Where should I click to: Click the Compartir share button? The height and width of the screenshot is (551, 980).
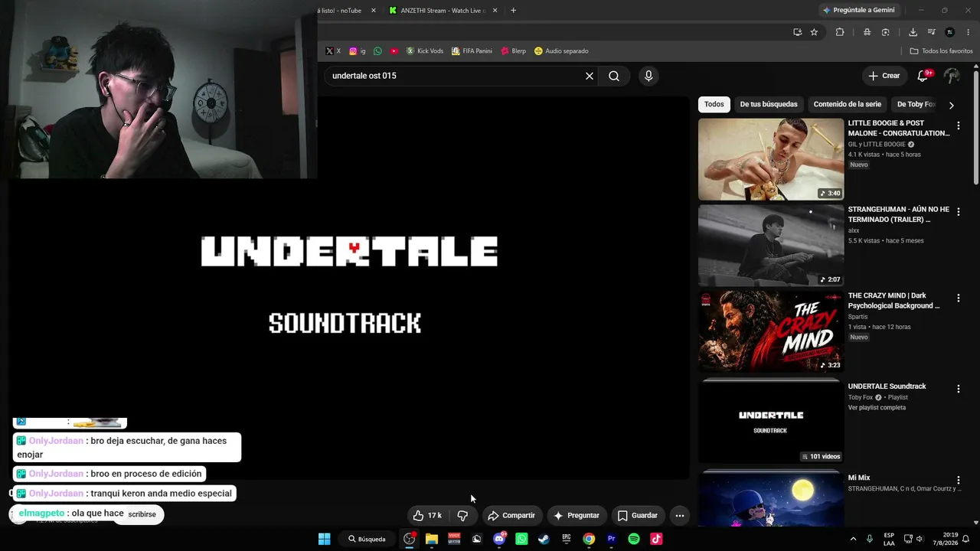pyautogui.click(x=511, y=516)
